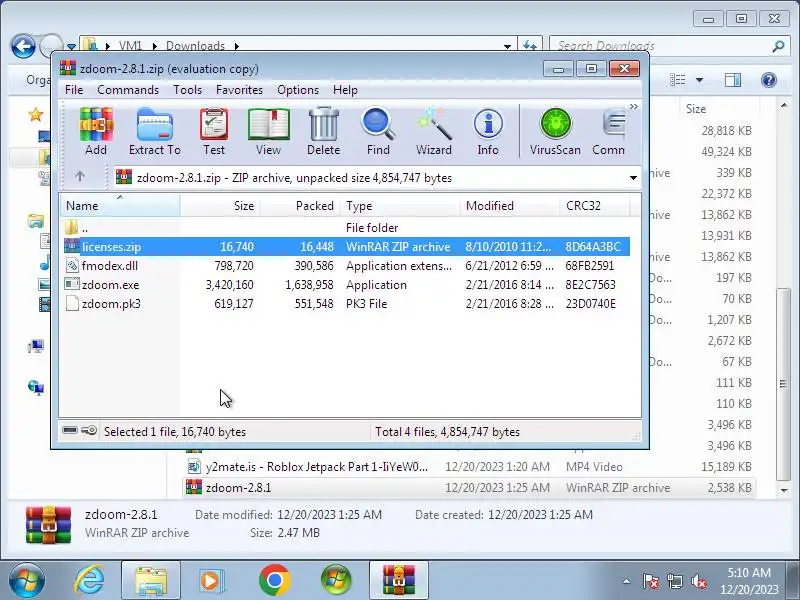Select fmodex.dll file

pyautogui.click(x=347, y=265)
